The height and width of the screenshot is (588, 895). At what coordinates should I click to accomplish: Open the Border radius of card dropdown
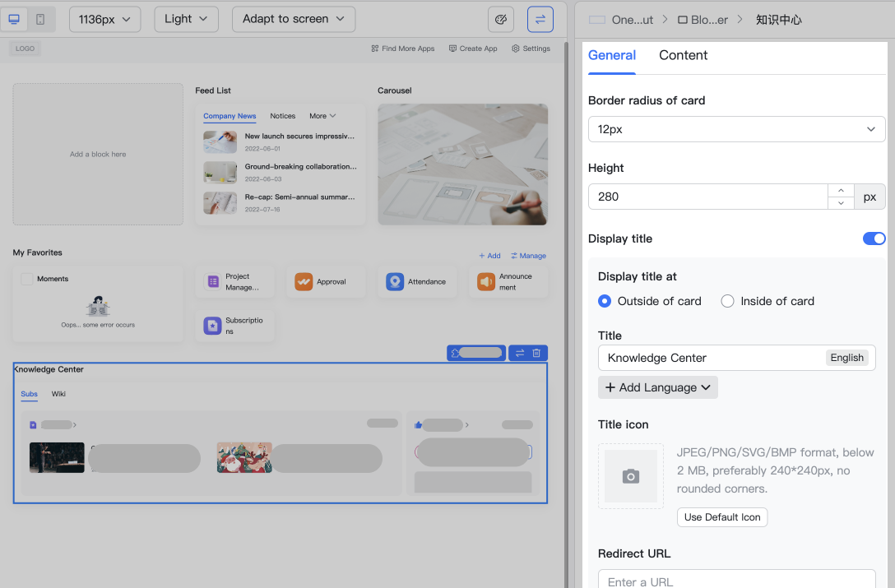(737, 129)
